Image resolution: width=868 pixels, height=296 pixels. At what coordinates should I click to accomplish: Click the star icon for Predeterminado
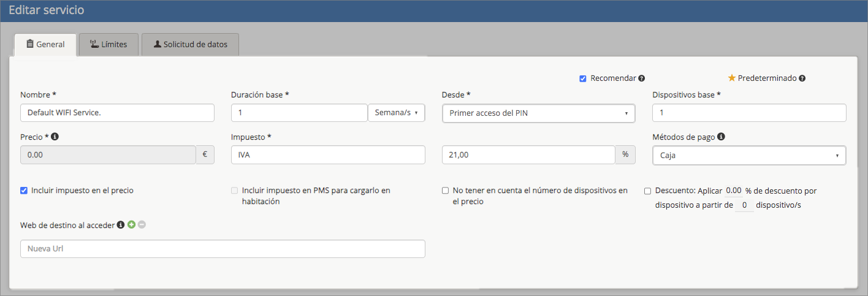[731, 78]
